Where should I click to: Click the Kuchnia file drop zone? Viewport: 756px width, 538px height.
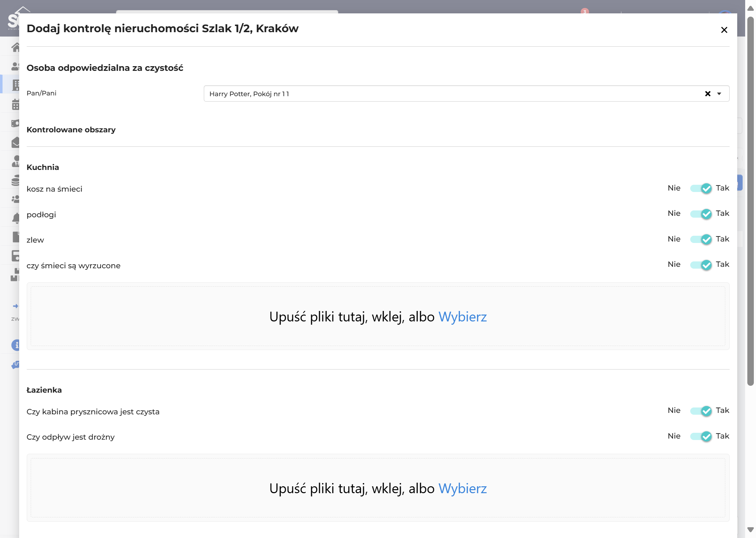click(x=378, y=316)
